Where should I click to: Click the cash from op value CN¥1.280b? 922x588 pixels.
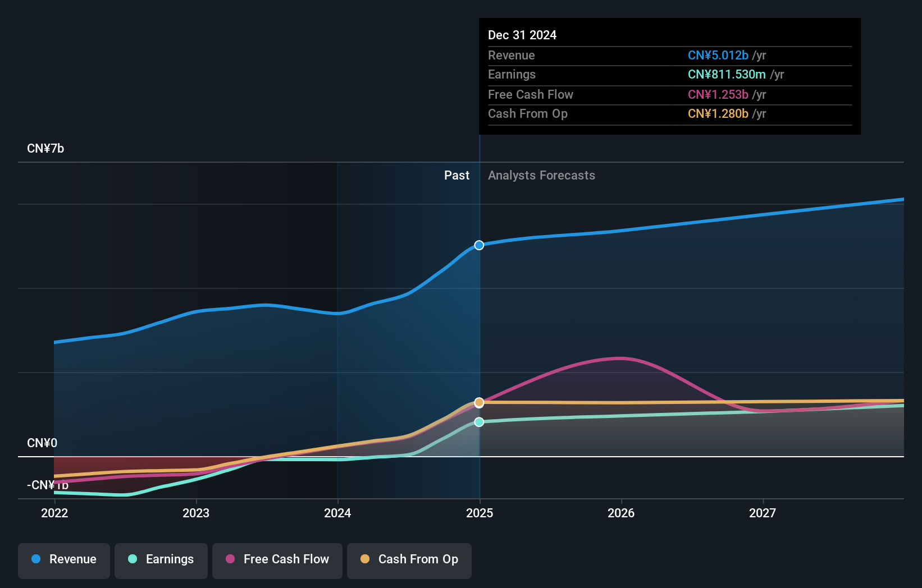(718, 114)
